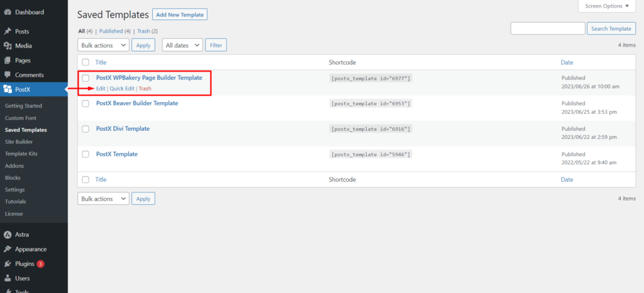Click the Users person icon
The image size is (644, 293).
(x=8, y=279)
